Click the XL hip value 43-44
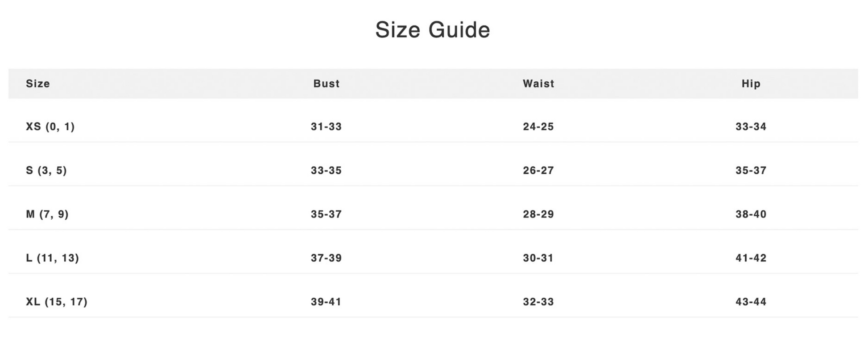Screen dimensions: 868x345 (751, 302)
